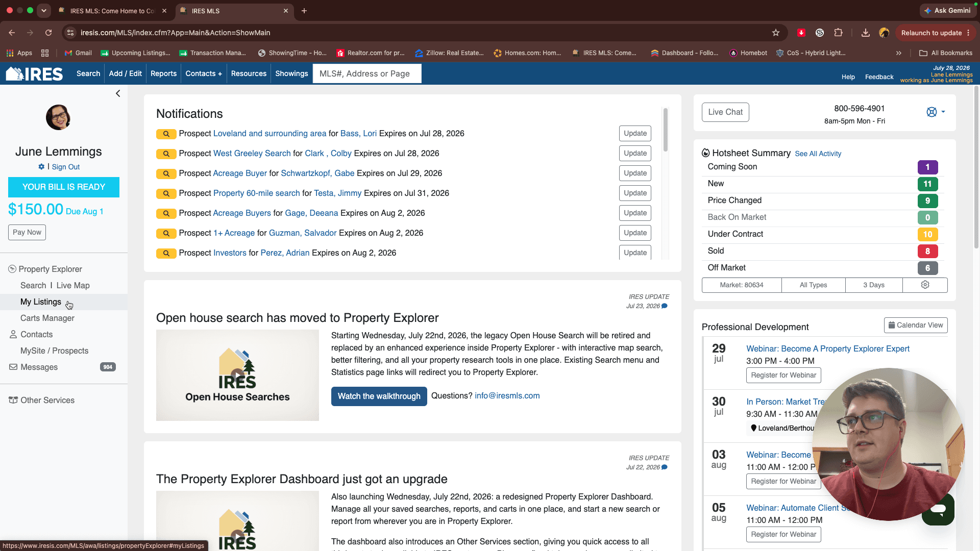The image size is (980, 551).
Task: Update the Guzman, Salvador prospect
Action: pos(635,233)
